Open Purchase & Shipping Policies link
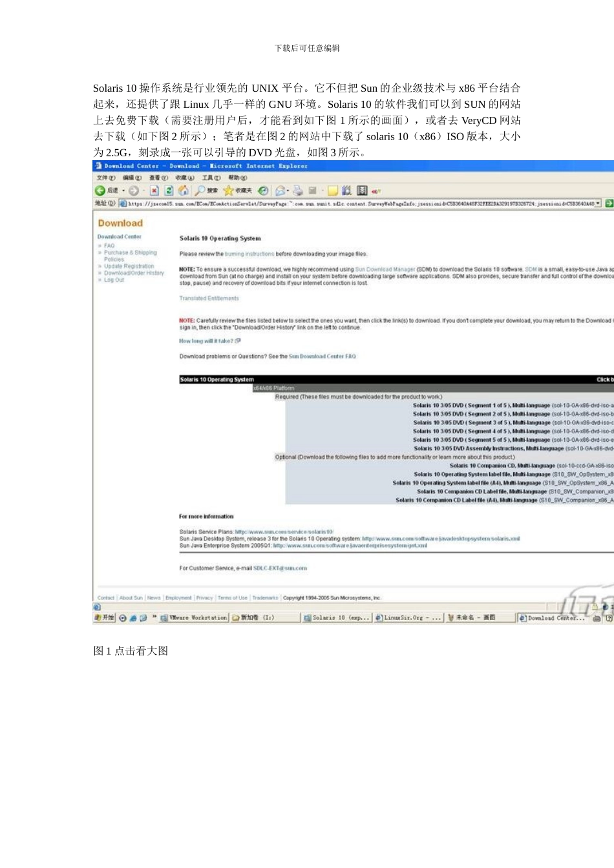The height and width of the screenshot is (868, 614). point(131,256)
